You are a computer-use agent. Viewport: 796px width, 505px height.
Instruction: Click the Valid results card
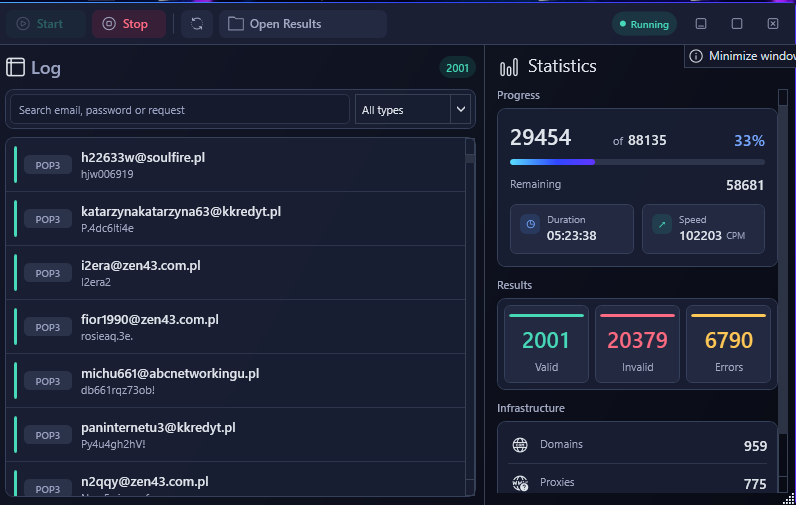tap(546, 344)
